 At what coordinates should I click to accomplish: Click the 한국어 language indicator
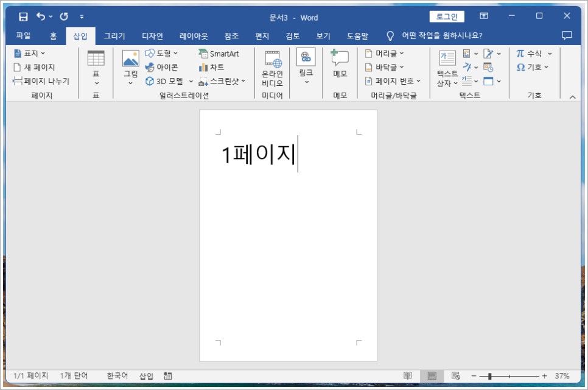pyautogui.click(x=117, y=376)
